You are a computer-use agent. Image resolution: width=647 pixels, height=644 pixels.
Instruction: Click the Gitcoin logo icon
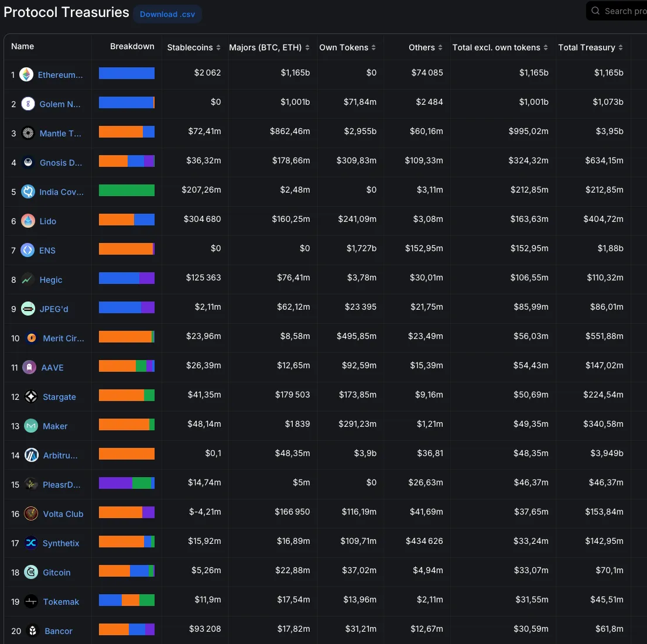[31, 572]
